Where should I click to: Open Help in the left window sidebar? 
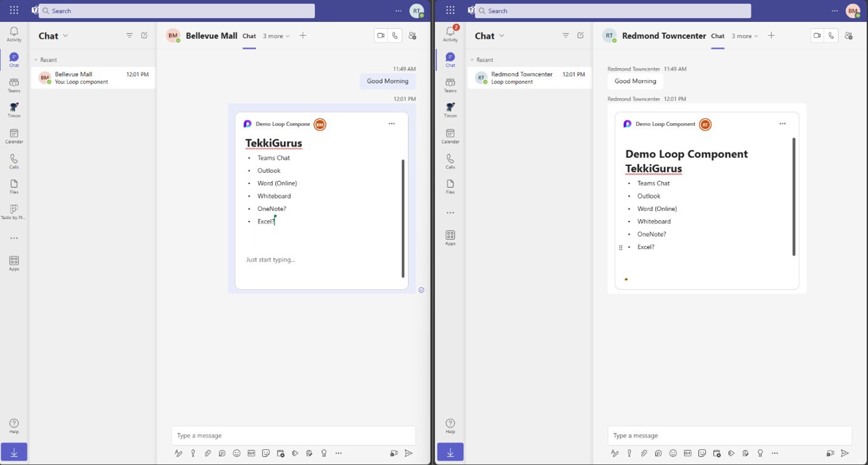pos(14,426)
